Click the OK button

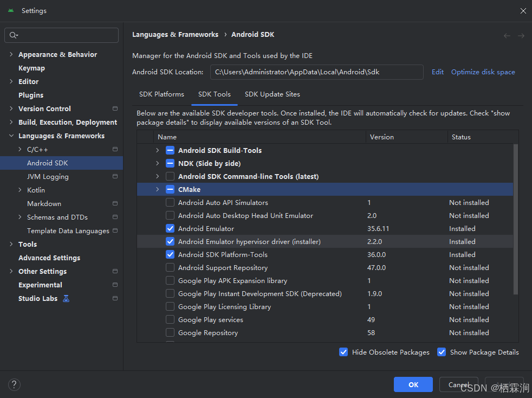[413, 384]
